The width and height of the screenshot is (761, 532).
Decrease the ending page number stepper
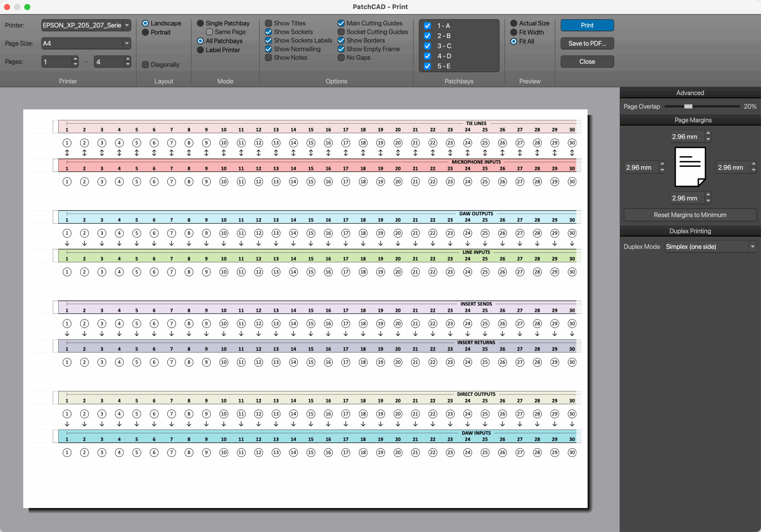point(128,64)
